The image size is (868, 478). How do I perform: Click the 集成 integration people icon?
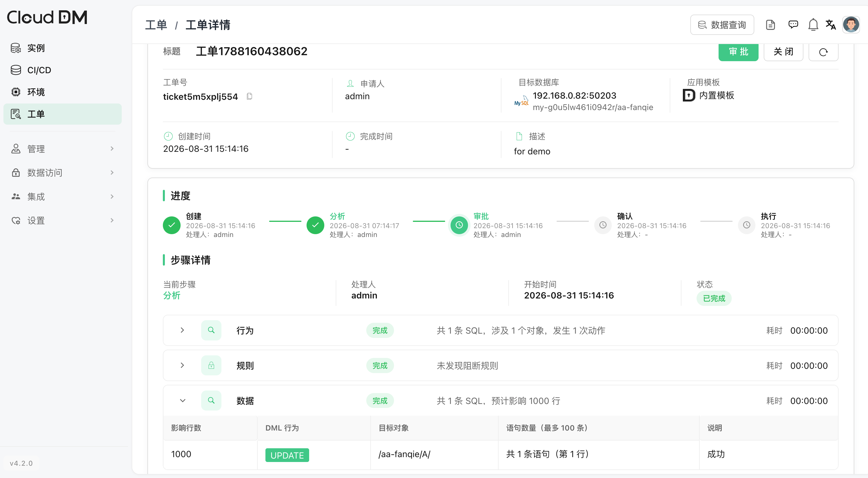[x=16, y=196]
